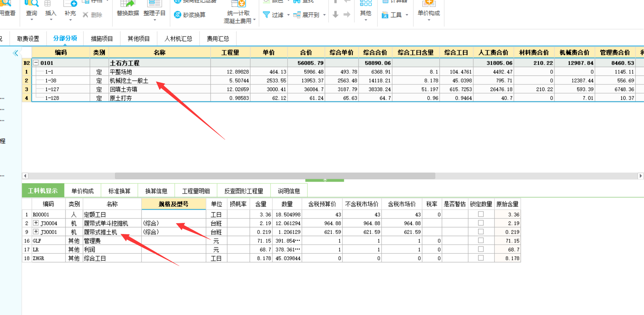Open the 其他项目 tab
The image size is (644, 315).
pos(139,39)
